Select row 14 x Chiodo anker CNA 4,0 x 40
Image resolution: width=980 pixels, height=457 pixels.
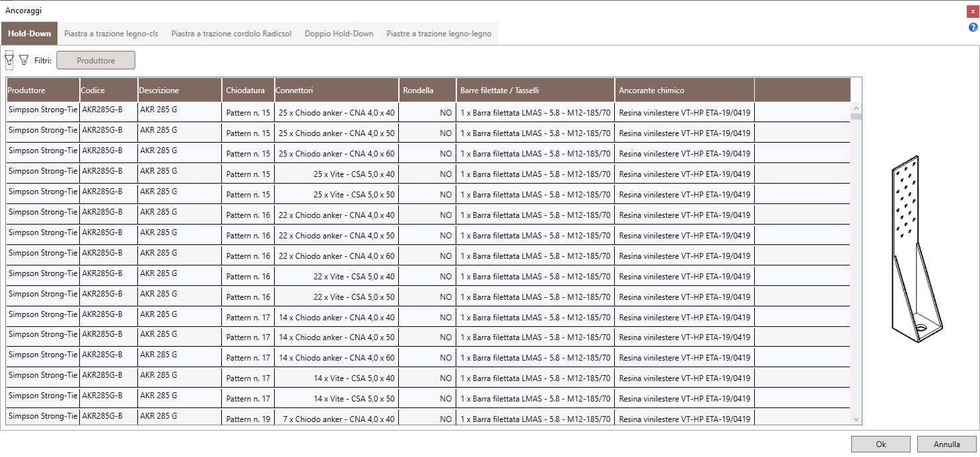click(428, 317)
